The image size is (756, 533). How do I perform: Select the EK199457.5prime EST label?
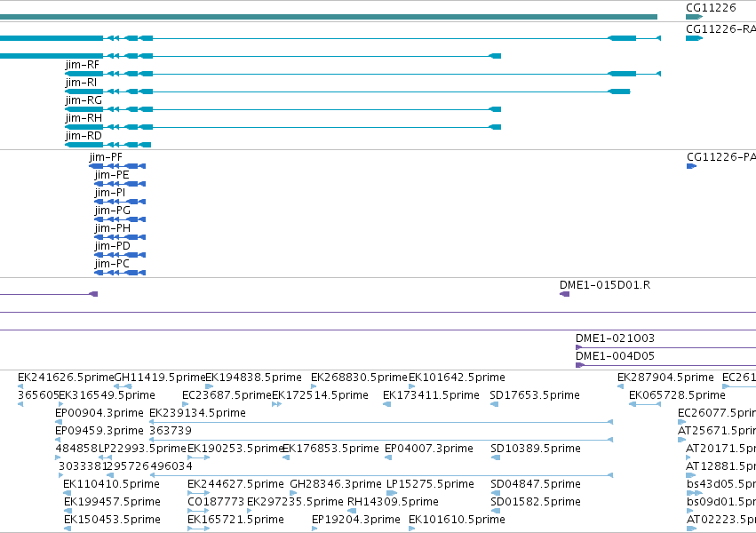pos(112,502)
